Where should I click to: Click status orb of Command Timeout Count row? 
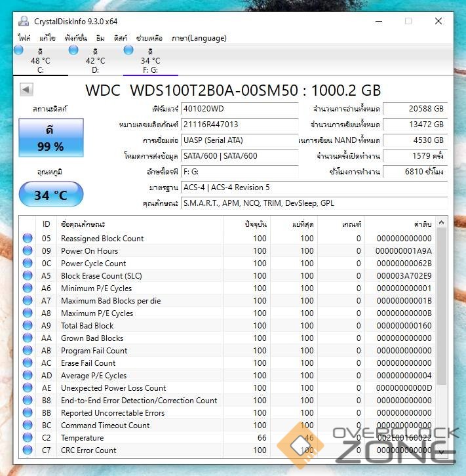coord(28,425)
